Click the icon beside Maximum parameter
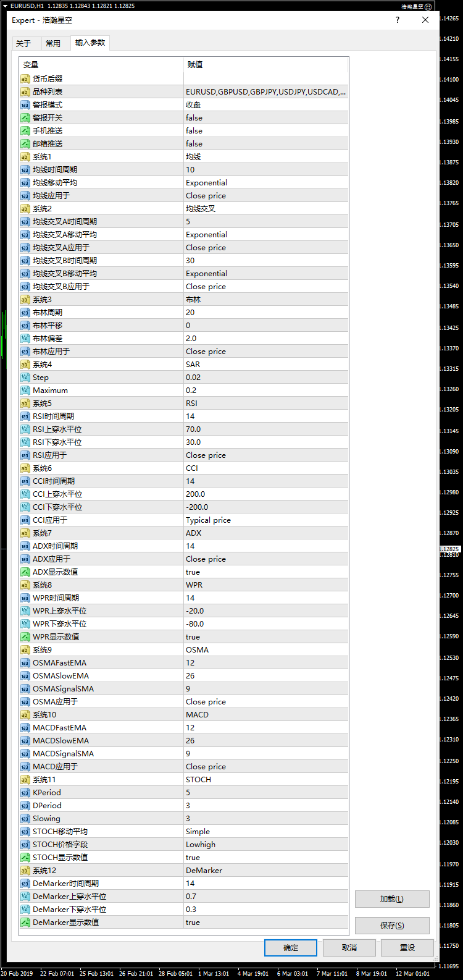 coord(25,391)
